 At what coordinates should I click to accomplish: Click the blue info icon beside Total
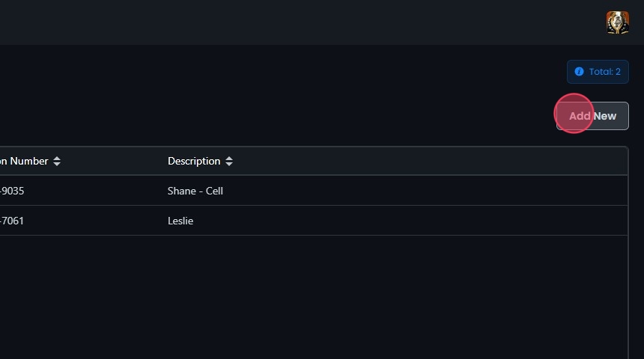click(579, 72)
